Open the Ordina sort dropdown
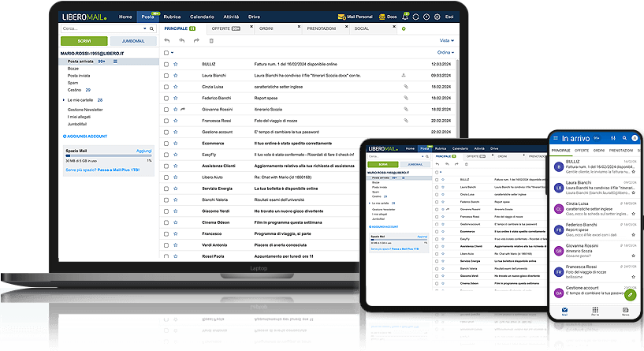 [x=445, y=52]
